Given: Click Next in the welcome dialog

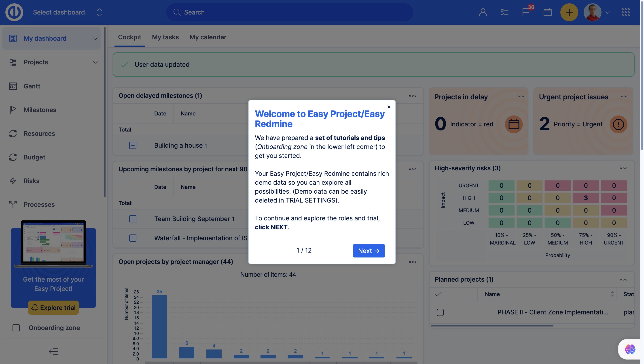Looking at the screenshot, I should click(369, 251).
